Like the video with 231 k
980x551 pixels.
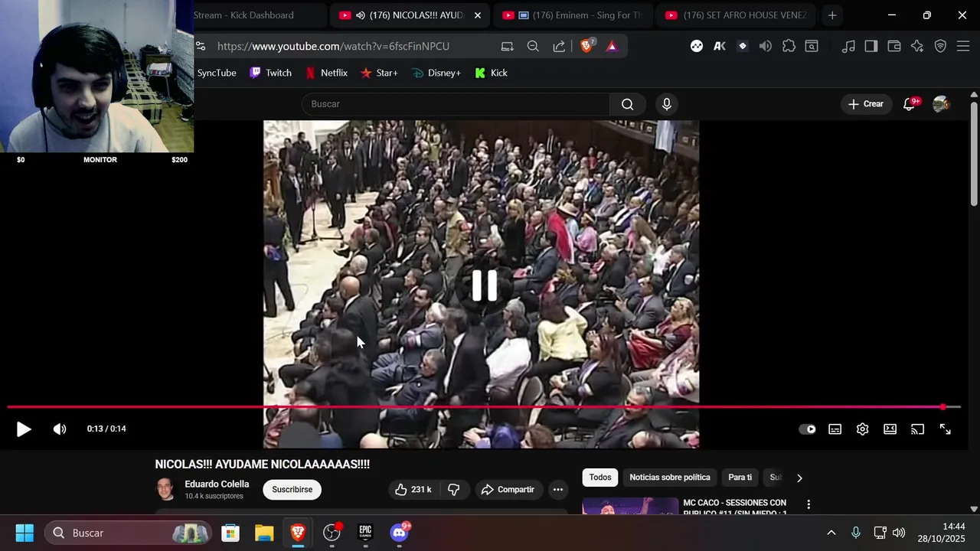click(x=413, y=490)
